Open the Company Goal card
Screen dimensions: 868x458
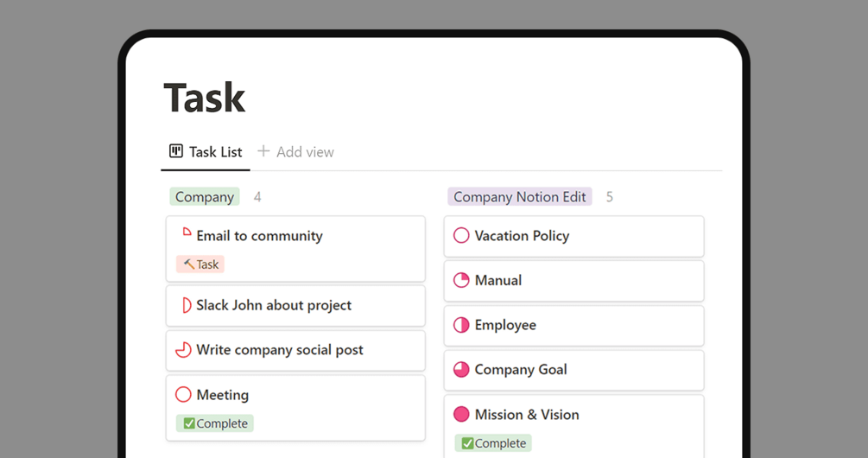coord(573,370)
